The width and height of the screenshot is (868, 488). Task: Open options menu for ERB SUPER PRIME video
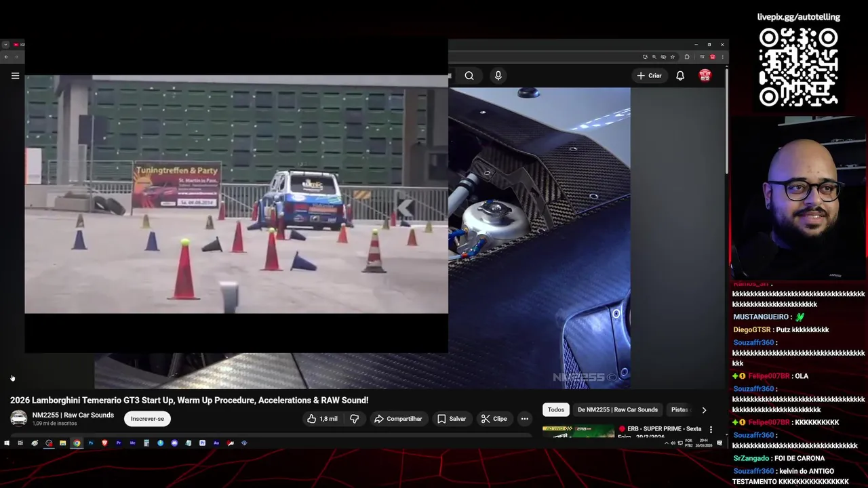point(711,430)
